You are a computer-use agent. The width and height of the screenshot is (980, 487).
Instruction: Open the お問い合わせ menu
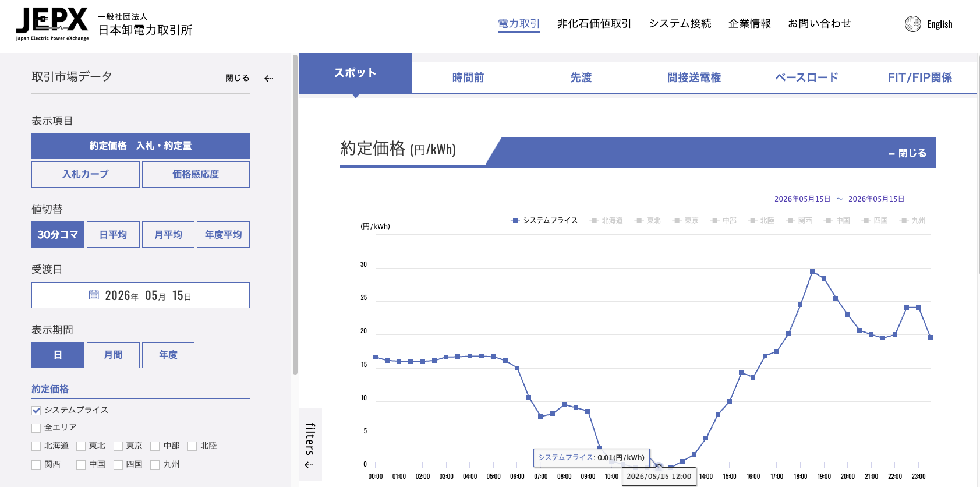pos(819,23)
